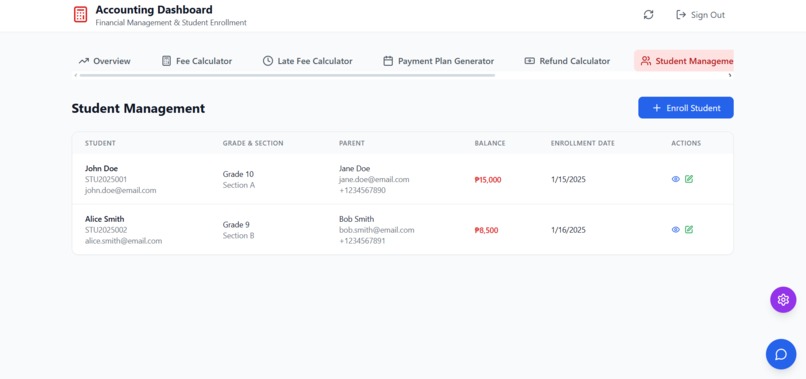This screenshot has width=806, height=379.
Task: Click the student name John Doe
Action: pyautogui.click(x=101, y=169)
